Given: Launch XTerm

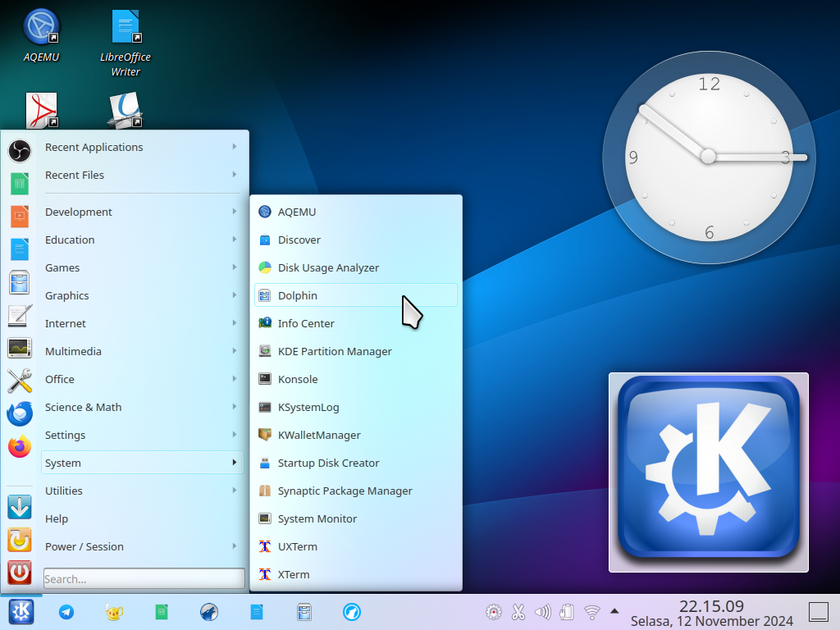Looking at the screenshot, I should pyautogui.click(x=356, y=573).
